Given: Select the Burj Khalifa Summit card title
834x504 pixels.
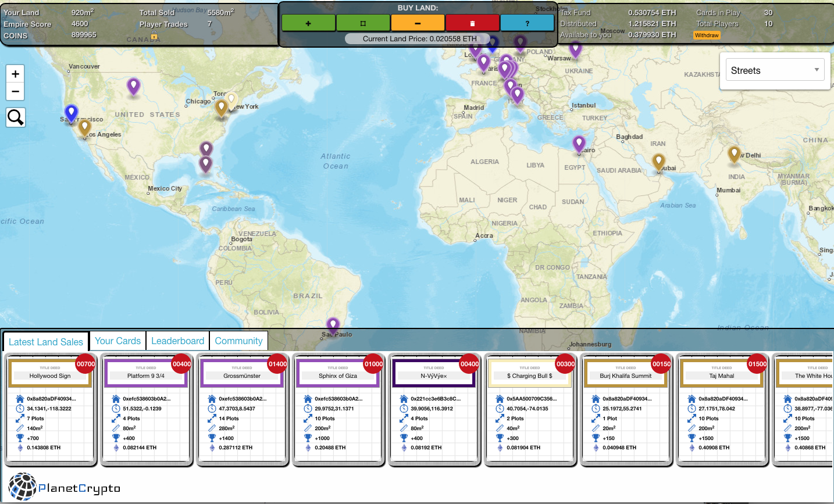Looking at the screenshot, I should 626,376.
